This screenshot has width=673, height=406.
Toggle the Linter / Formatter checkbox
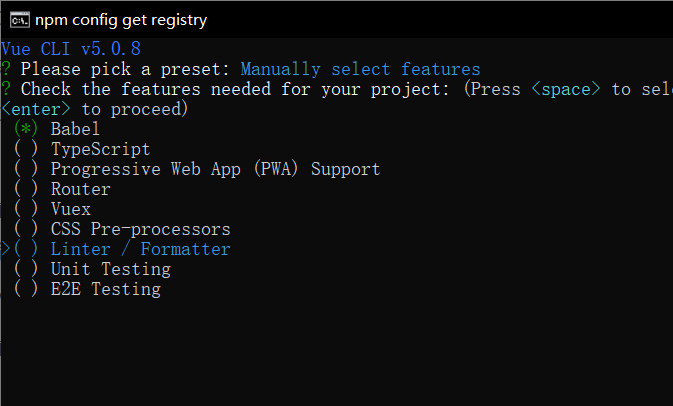point(26,249)
